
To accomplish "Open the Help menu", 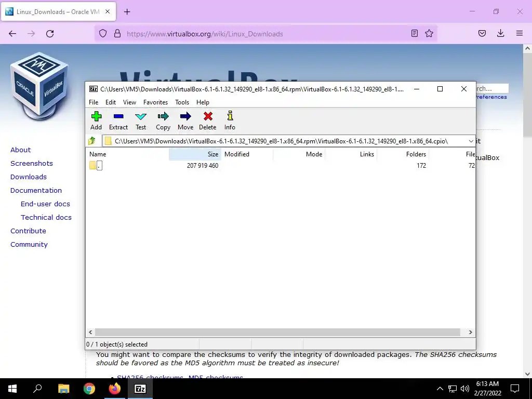I will click(x=203, y=102).
